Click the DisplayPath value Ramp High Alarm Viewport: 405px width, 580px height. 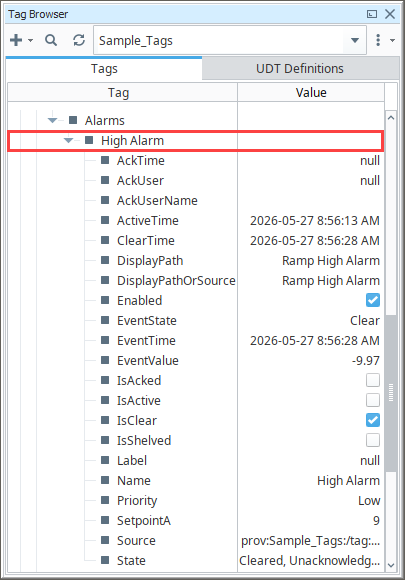pyautogui.click(x=331, y=261)
